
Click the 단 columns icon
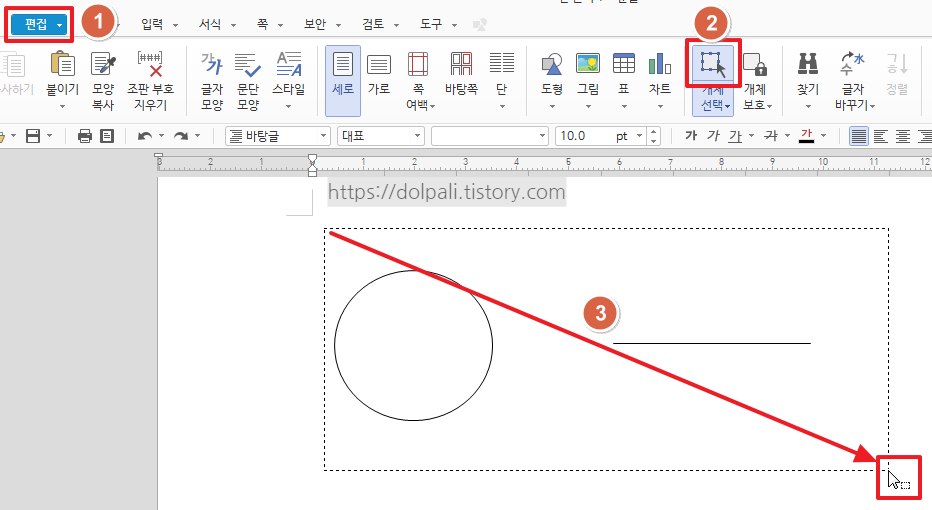[502, 64]
